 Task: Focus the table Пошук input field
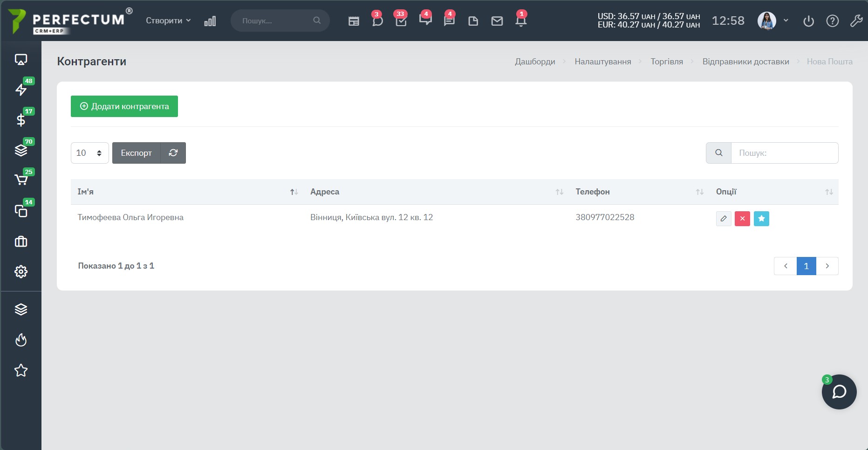785,153
